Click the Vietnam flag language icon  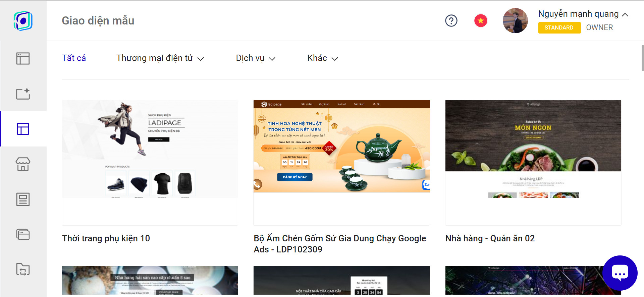[x=481, y=21]
